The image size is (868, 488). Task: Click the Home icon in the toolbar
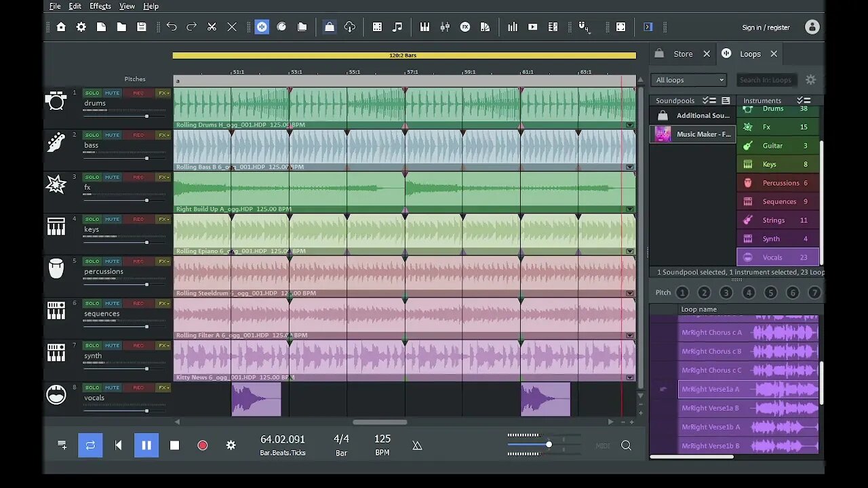[x=61, y=27]
